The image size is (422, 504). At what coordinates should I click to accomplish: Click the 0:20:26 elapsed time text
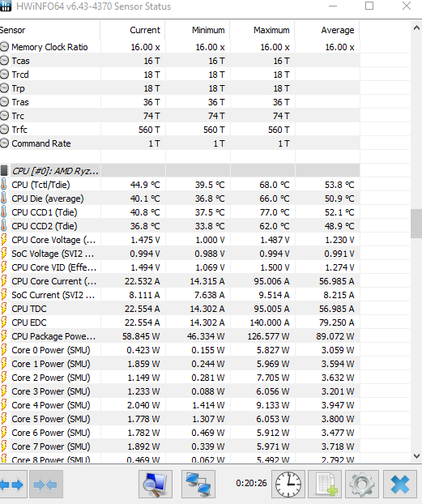click(251, 483)
